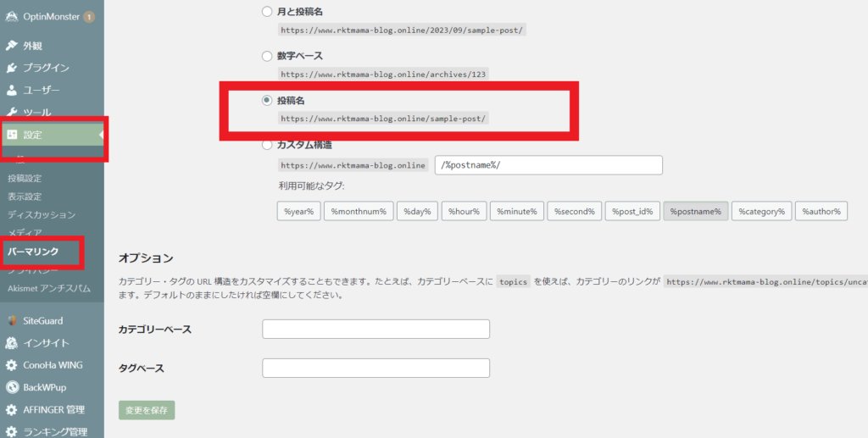Focus the タグベース text field
This screenshot has height=438, width=868.
click(x=376, y=368)
